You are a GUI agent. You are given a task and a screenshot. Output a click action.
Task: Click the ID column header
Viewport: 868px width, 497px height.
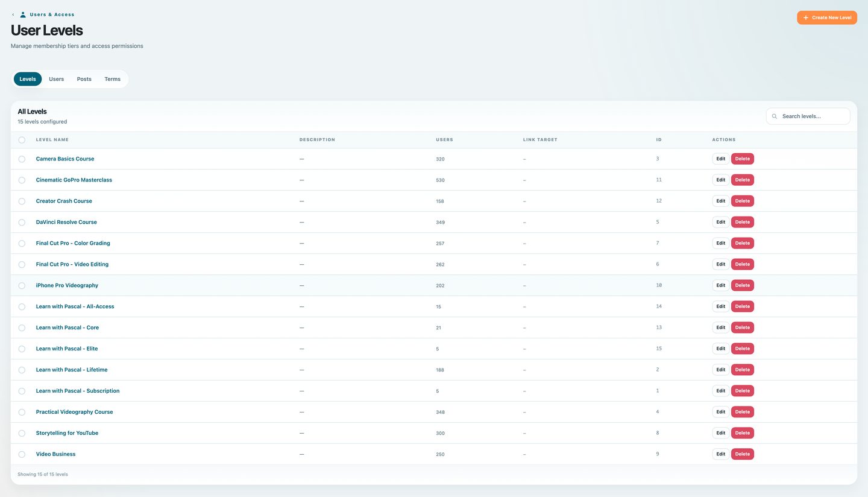(659, 140)
